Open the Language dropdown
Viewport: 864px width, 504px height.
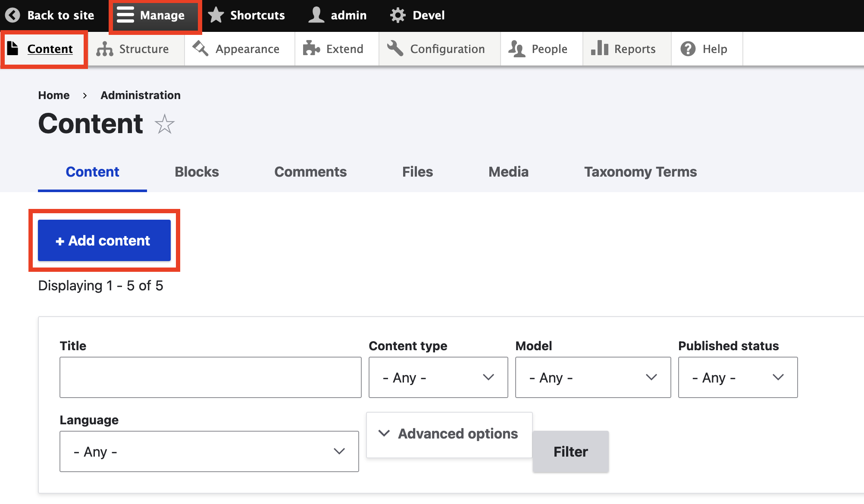(209, 451)
